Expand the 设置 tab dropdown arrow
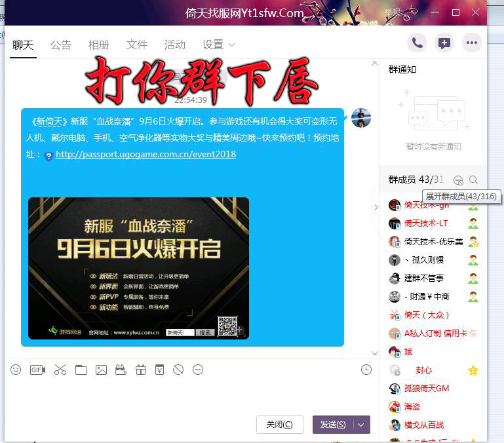This screenshot has width=504, height=443. tap(231, 45)
